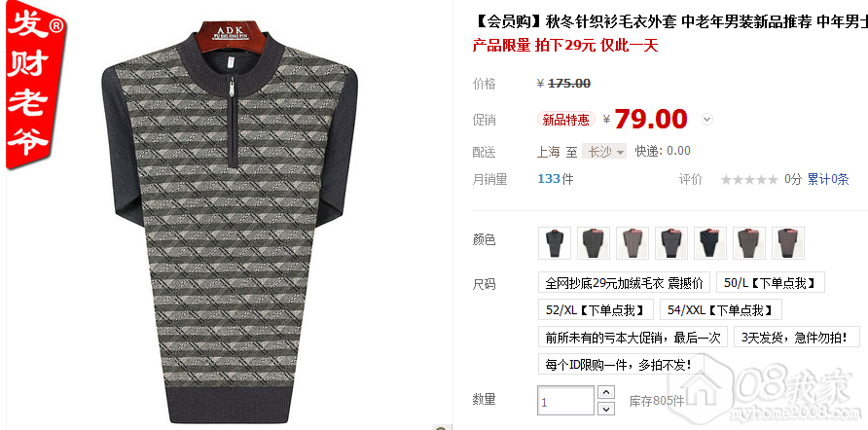868x430 pixels.
Task: Increase quantity with the up arrow
Action: (607, 392)
